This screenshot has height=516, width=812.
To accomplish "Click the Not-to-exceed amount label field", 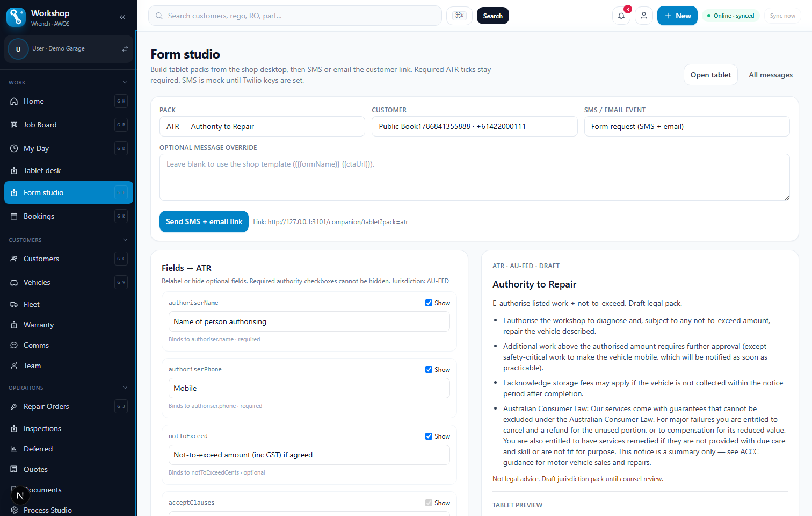I will (x=309, y=455).
